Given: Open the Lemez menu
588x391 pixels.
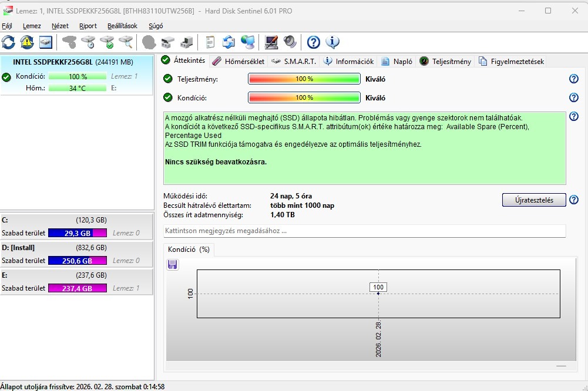Looking at the screenshot, I should coord(32,26).
